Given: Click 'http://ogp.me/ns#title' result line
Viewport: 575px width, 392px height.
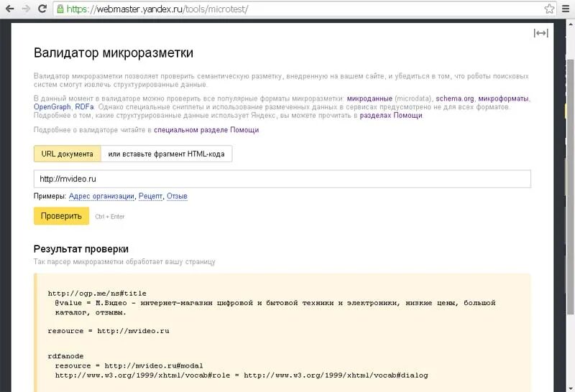Looking at the screenshot, I should pyautogui.click(x=97, y=294).
